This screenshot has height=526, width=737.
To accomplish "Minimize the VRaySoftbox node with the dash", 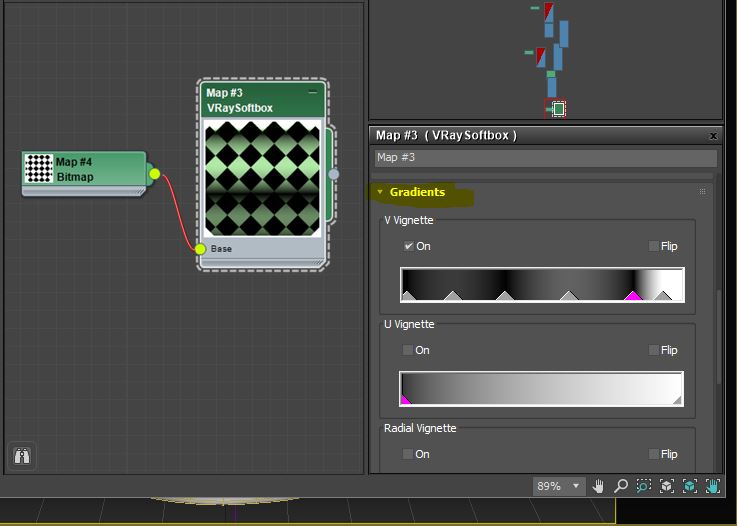I will [312, 93].
